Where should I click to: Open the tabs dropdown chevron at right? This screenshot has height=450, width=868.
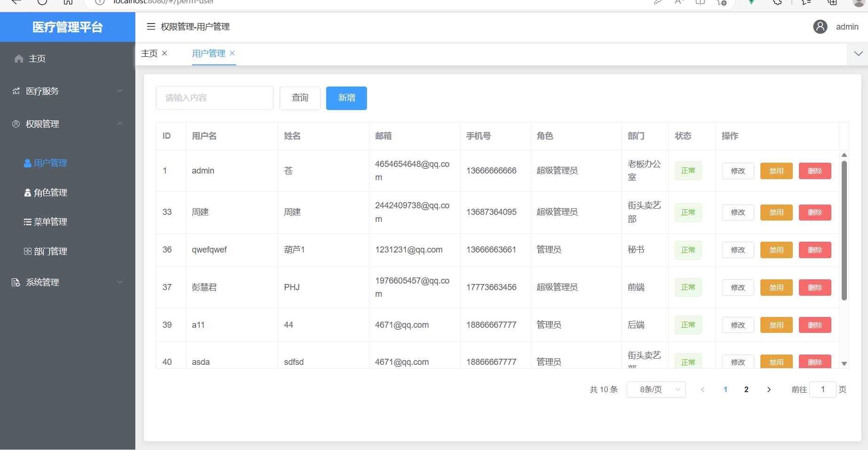(x=858, y=54)
